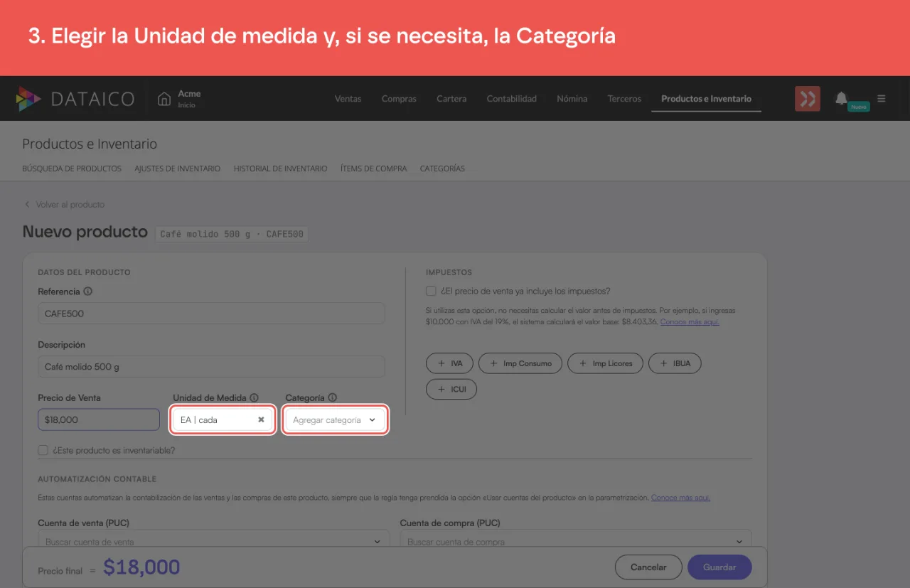Viewport: 910px width, 588px height.
Task: Click the Guardar button
Action: point(719,567)
